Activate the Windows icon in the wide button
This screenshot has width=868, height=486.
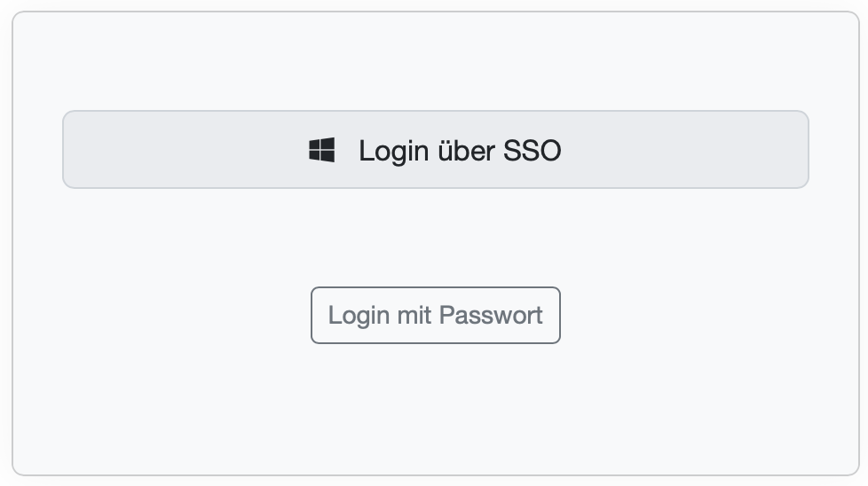pyautogui.click(x=322, y=150)
